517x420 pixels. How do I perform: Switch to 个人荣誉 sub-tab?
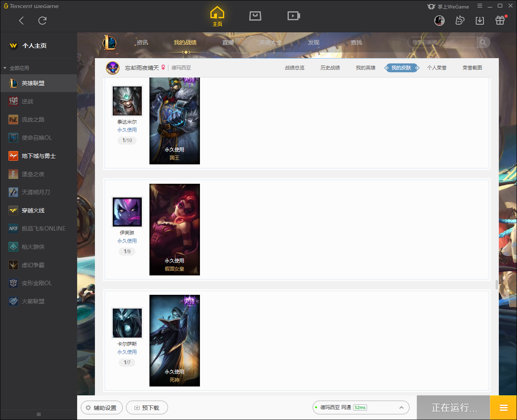437,68
